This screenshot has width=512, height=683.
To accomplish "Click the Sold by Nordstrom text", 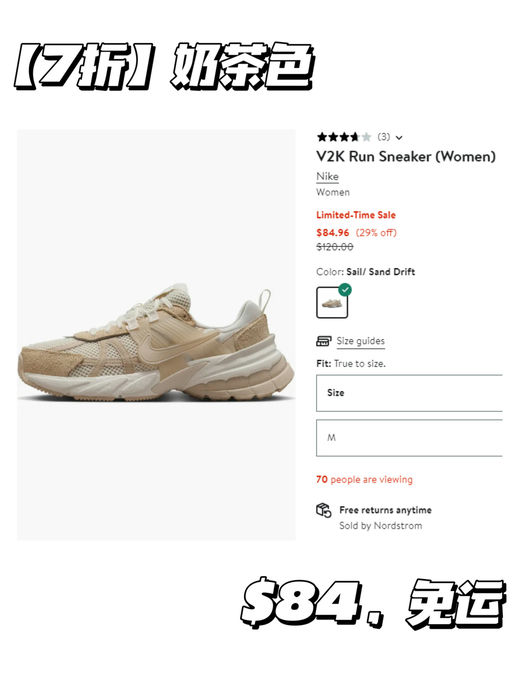I will point(380,526).
